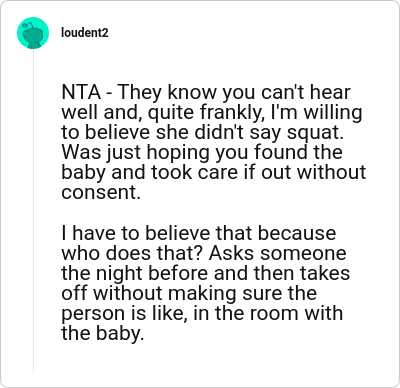The image size is (400, 388).
Task: Click the question "who does that?"
Action: click(132, 253)
